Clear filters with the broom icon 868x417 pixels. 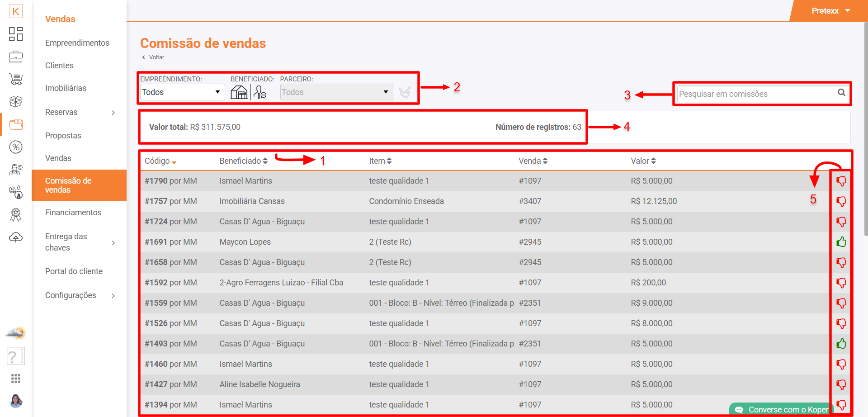click(x=405, y=92)
